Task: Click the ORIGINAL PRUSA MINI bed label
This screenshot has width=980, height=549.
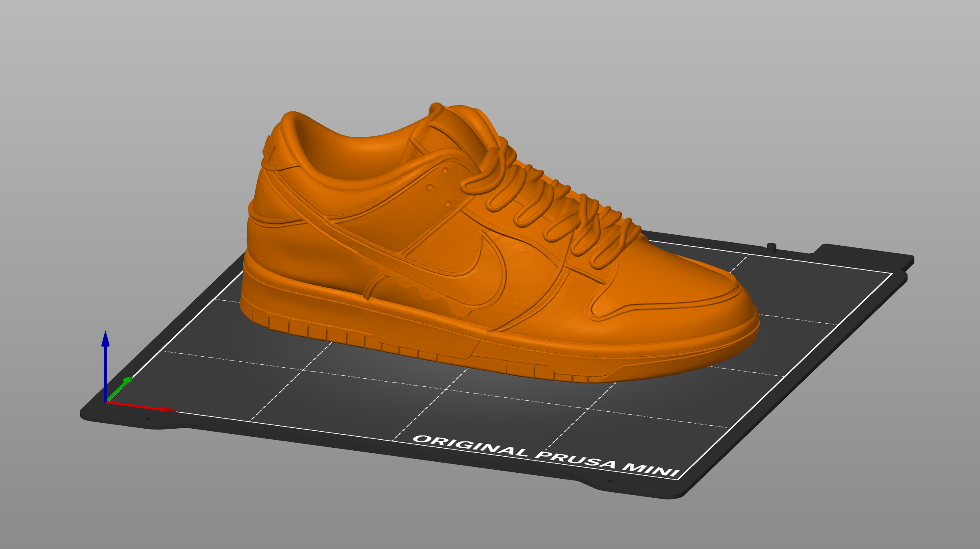Action: [547, 456]
